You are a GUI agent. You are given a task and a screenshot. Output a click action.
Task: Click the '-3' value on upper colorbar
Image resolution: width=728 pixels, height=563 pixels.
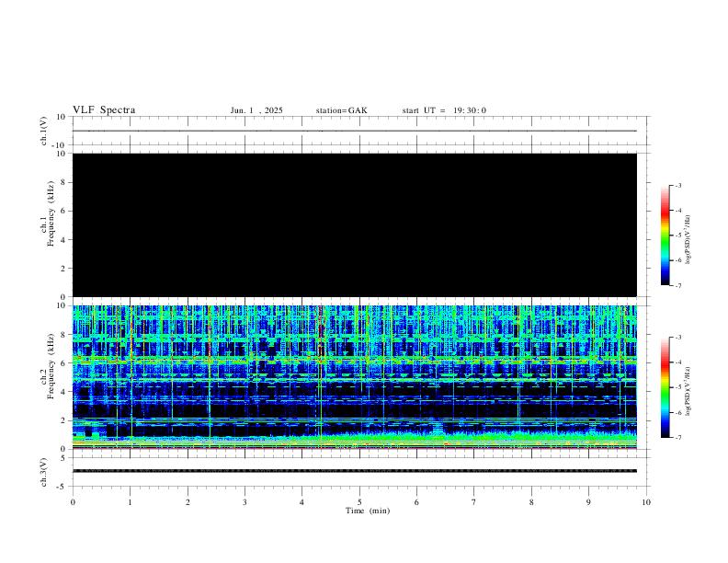677,185
